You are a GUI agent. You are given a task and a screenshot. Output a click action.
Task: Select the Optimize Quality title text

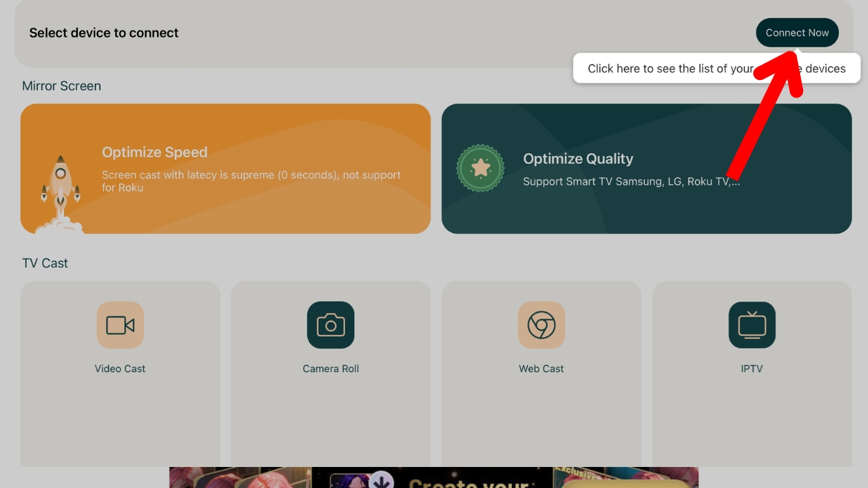click(578, 159)
